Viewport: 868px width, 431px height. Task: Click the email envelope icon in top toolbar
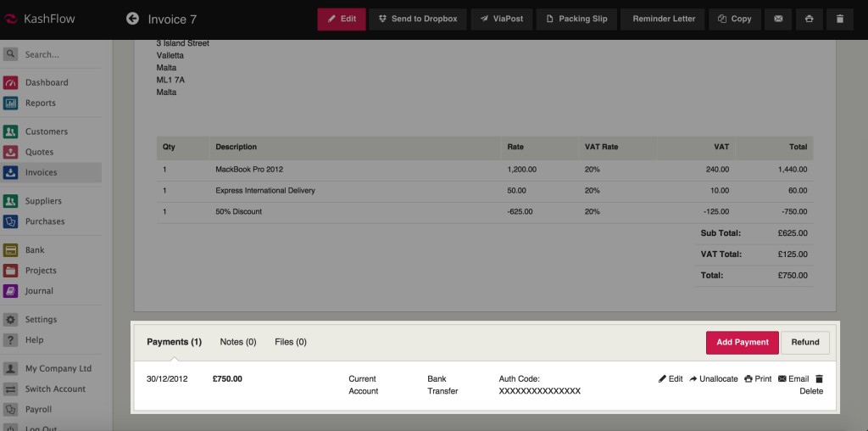click(x=778, y=19)
